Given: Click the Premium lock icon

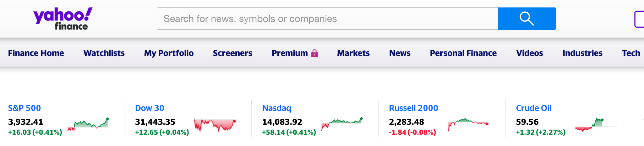Looking at the screenshot, I should tap(315, 53).
